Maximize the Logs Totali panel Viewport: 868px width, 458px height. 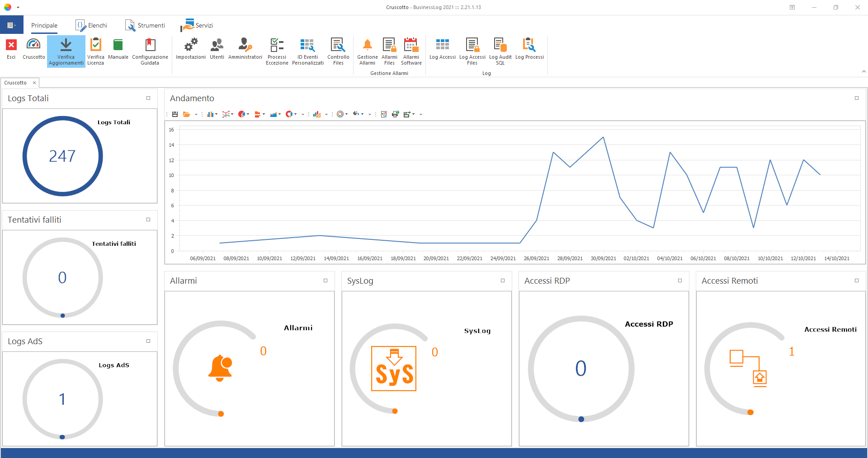(148, 98)
